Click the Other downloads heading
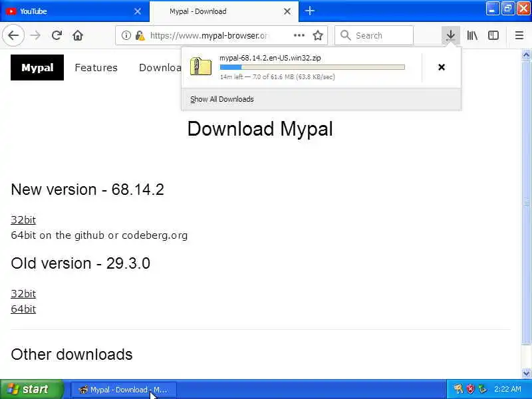 (72, 354)
